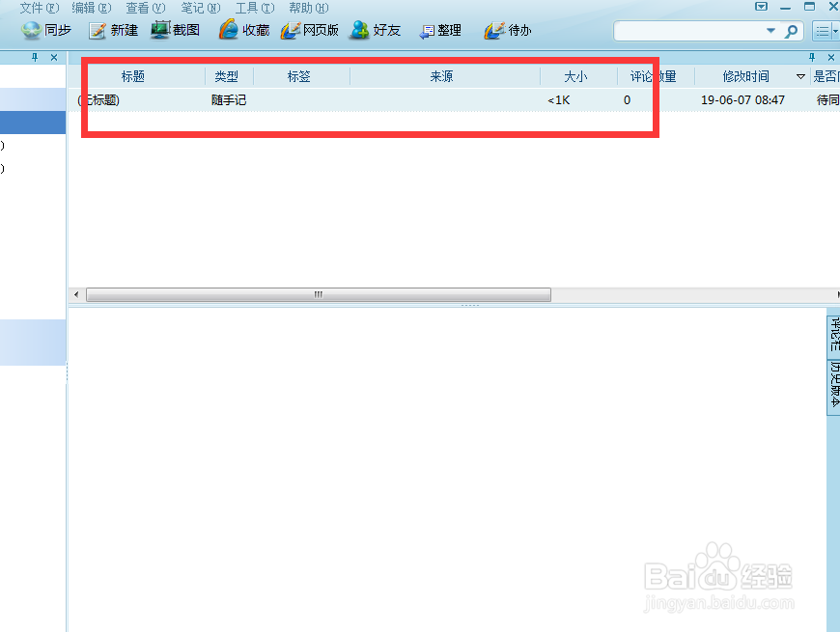Image resolution: width=840 pixels, height=632 pixels.
Task: Toggle the pin on the note list panel
Action: click(x=811, y=55)
